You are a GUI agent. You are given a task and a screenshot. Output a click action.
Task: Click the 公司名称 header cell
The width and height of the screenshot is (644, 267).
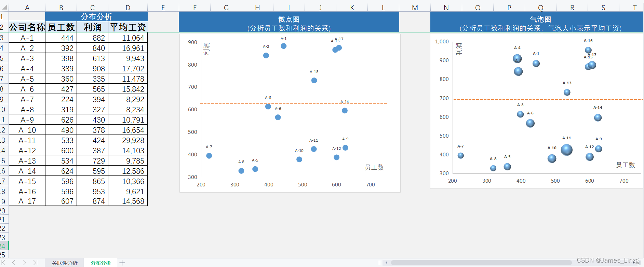[x=27, y=27]
